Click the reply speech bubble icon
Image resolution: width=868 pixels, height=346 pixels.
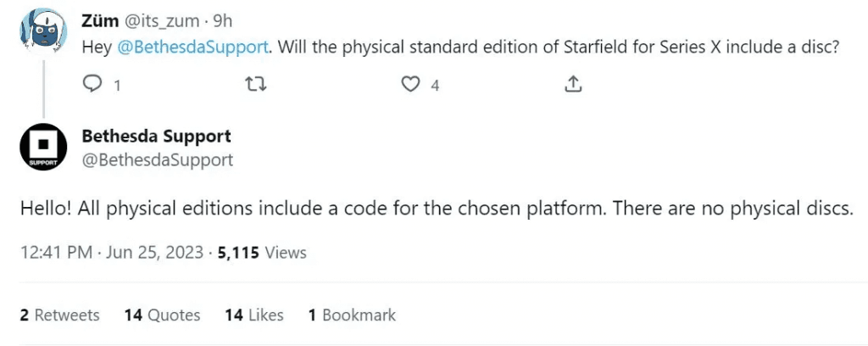[93, 84]
